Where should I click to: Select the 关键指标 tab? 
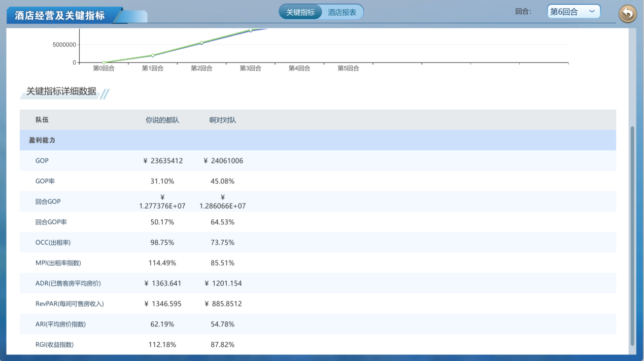[x=300, y=12]
